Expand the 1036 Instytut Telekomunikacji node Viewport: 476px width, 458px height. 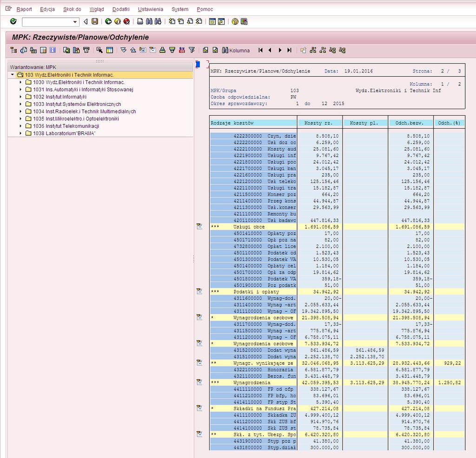point(20,126)
